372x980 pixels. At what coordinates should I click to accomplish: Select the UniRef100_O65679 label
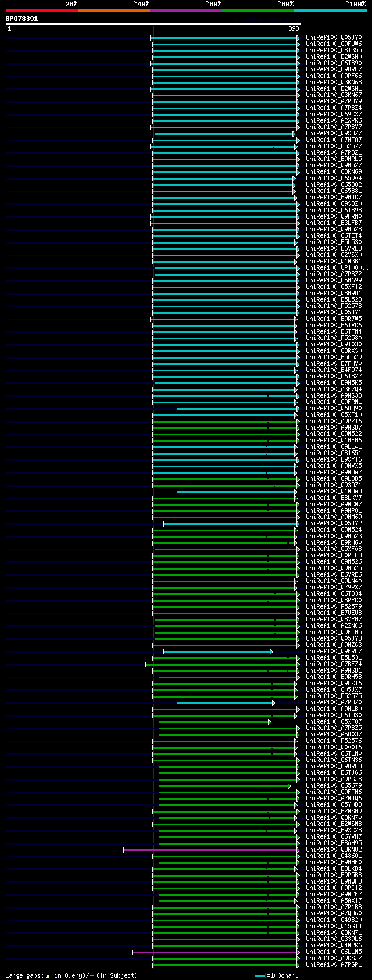pyautogui.click(x=334, y=786)
